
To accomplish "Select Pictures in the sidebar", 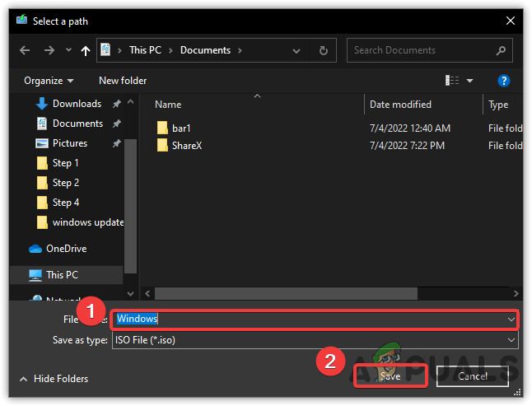I will point(70,143).
